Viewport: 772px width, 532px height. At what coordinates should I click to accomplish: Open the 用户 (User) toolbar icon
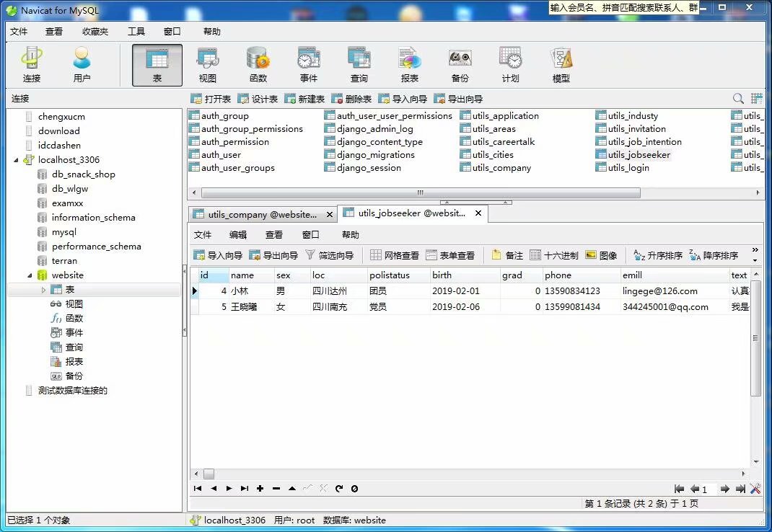(82, 64)
